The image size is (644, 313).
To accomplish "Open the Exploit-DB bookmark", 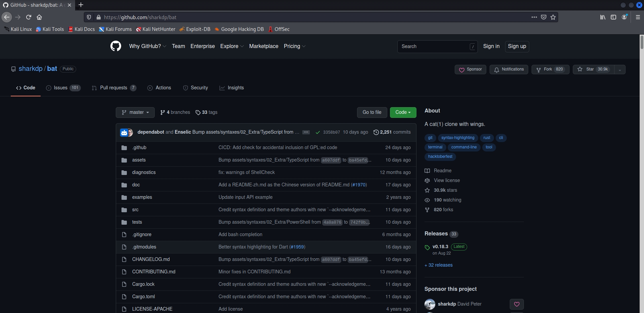I will tap(195, 29).
